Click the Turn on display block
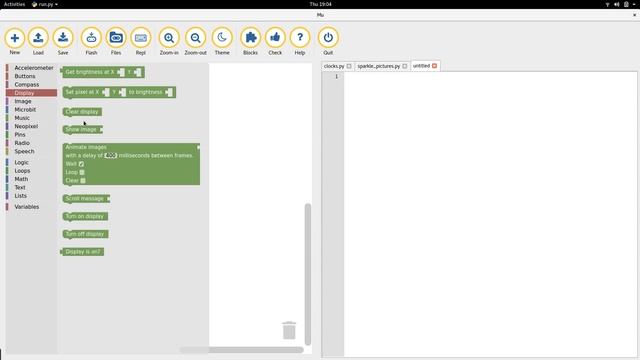 coord(85,216)
